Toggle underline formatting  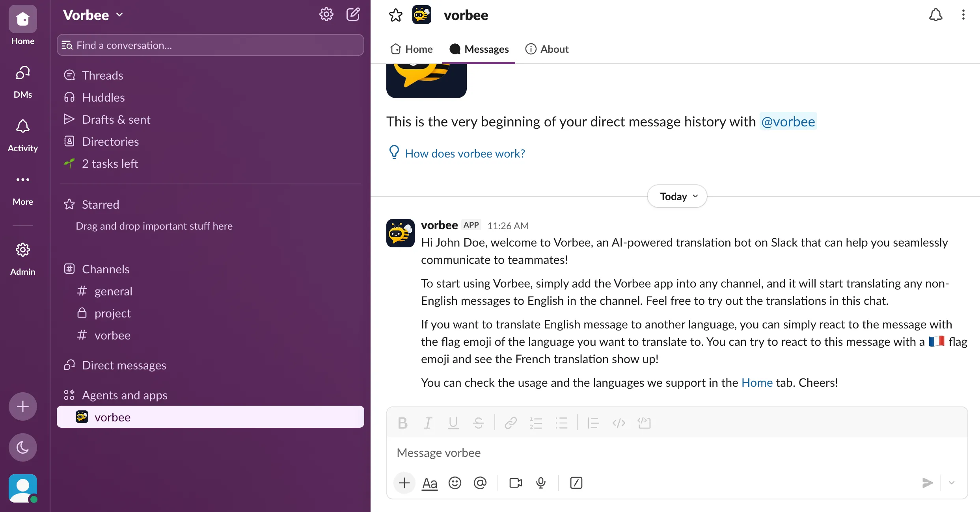(x=453, y=423)
